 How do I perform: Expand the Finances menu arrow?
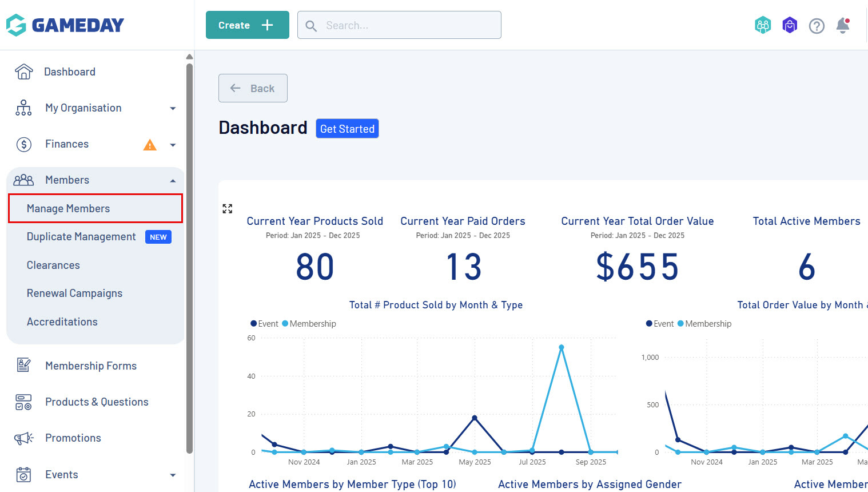pyautogui.click(x=173, y=145)
